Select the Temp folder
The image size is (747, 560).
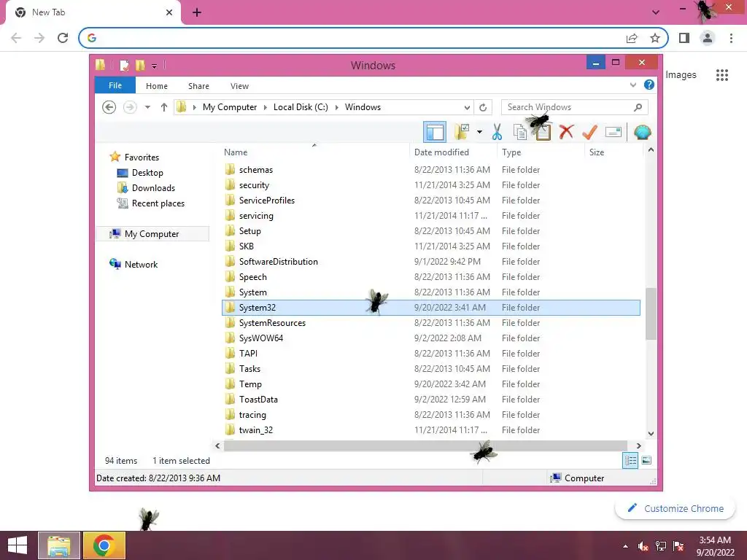pos(250,384)
